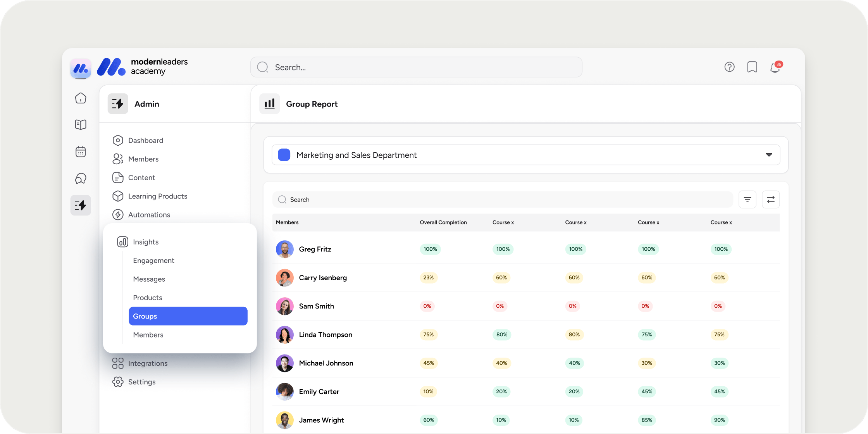Open Carry Isenberg's avatar

[285, 278]
